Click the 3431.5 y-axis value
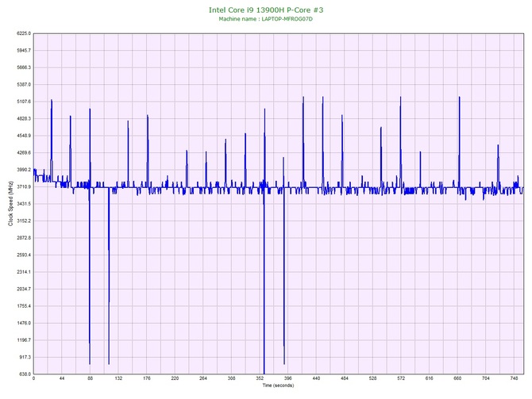532x399 pixels. click(x=24, y=204)
